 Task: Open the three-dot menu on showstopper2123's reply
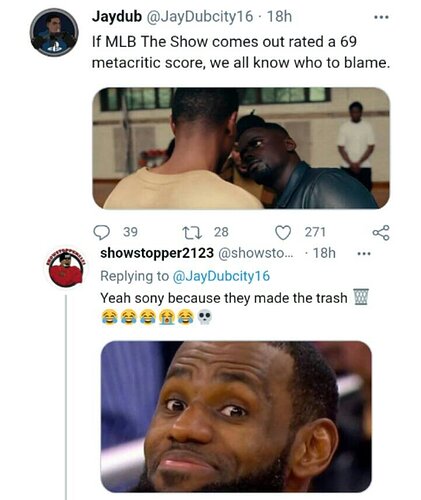coord(364,254)
